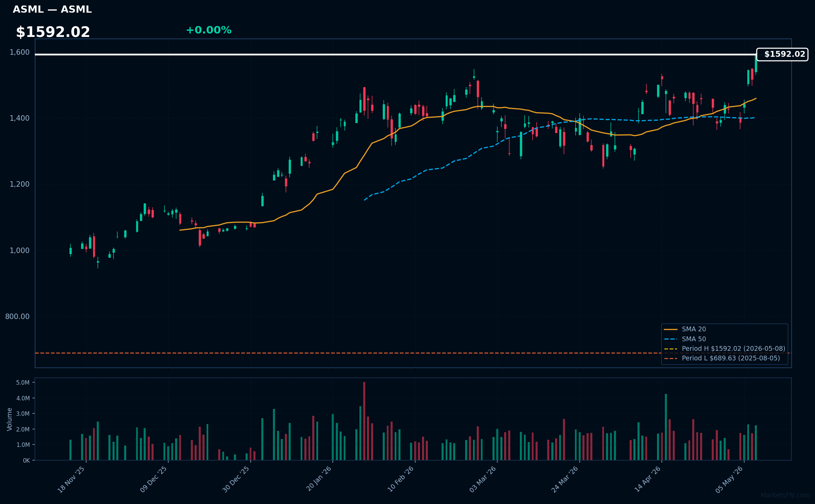Click the blue dashed SMA 50 swatch in legend
This screenshot has width=815, height=504.
pos(670,339)
